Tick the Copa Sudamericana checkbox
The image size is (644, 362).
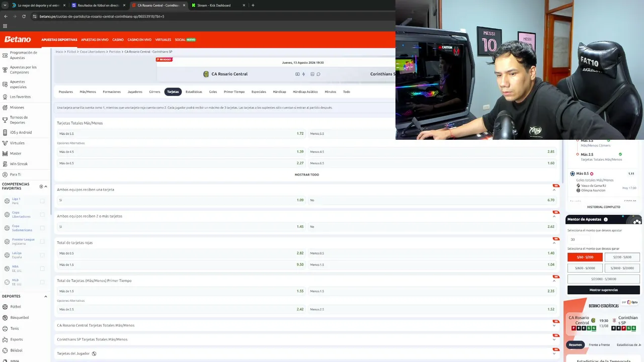tap(42, 228)
